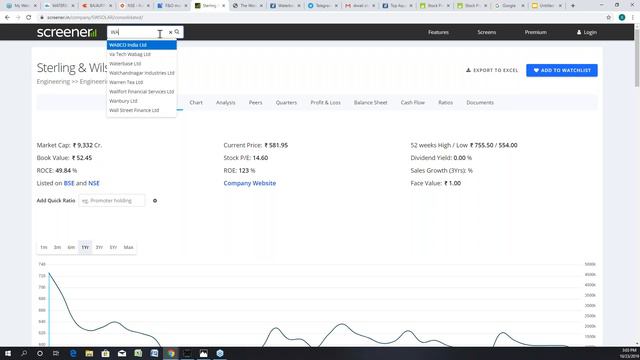Go to the Documents section tab
Viewport: 640px width, 360px height.
click(x=480, y=102)
